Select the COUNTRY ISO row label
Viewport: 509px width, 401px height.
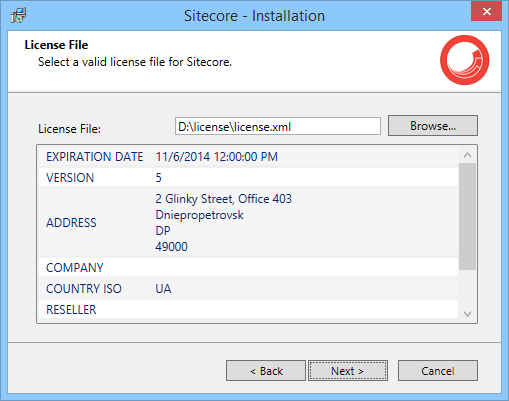84,289
